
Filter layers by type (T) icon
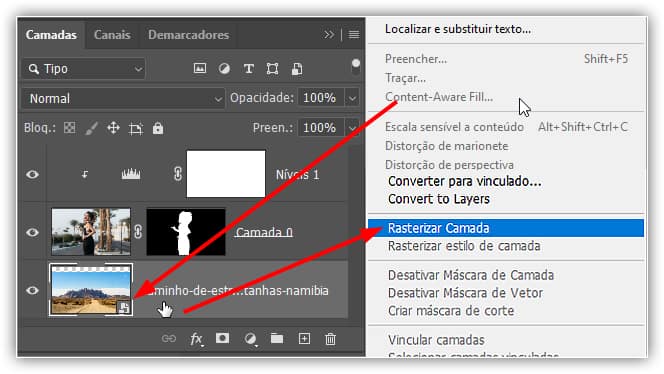coord(249,69)
